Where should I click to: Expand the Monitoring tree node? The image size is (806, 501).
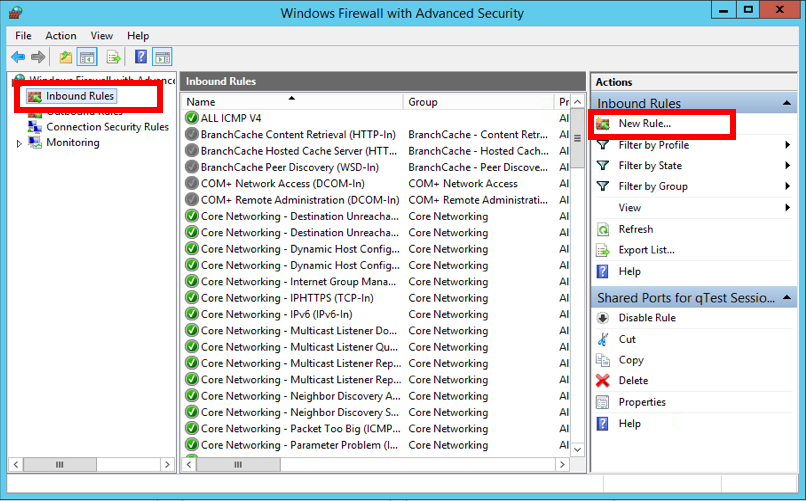click(19, 143)
